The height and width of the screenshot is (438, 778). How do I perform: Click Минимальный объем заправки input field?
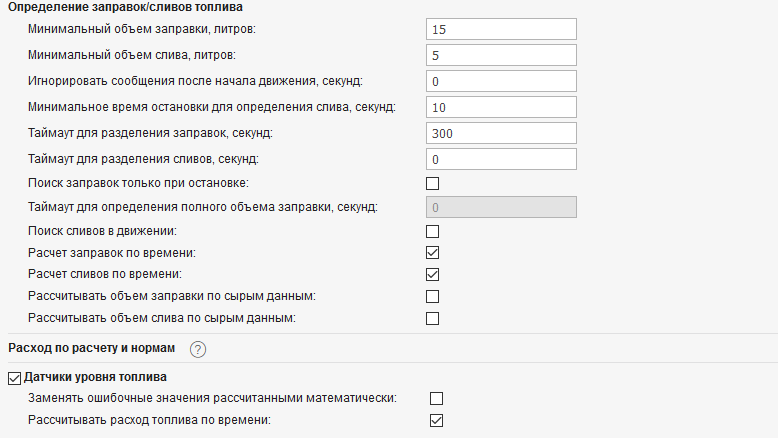(x=501, y=30)
